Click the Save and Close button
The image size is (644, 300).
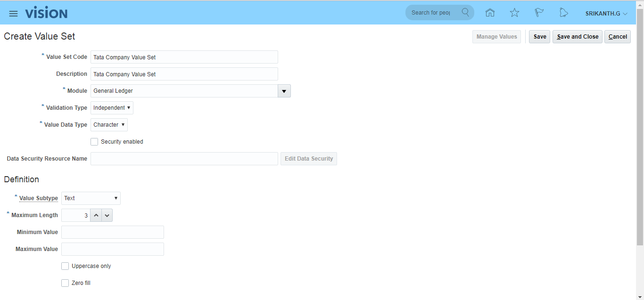577,37
